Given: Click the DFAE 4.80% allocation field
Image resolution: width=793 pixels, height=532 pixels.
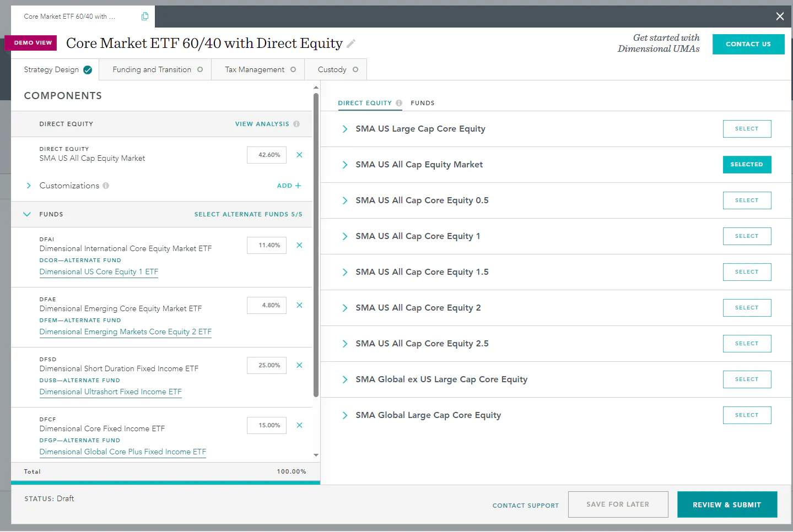Looking at the screenshot, I should pos(267,305).
